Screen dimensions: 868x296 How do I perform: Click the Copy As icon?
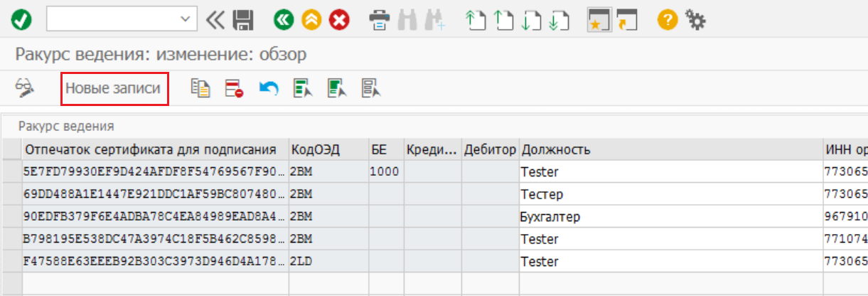pyautogui.click(x=200, y=88)
